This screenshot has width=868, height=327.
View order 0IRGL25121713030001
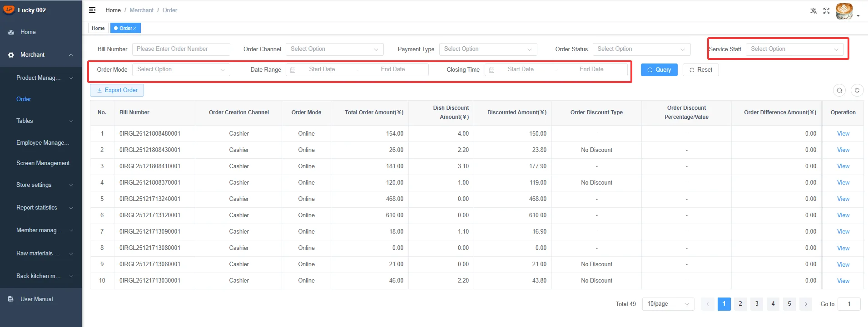click(x=843, y=281)
